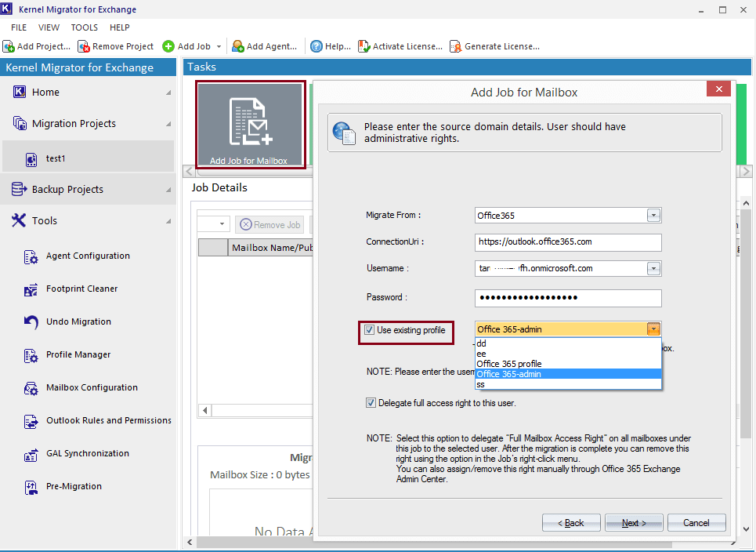Viewport: 756px width, 552px height.
Task: Click the Add Agent toolbar icon
Action: click(237, 46)
